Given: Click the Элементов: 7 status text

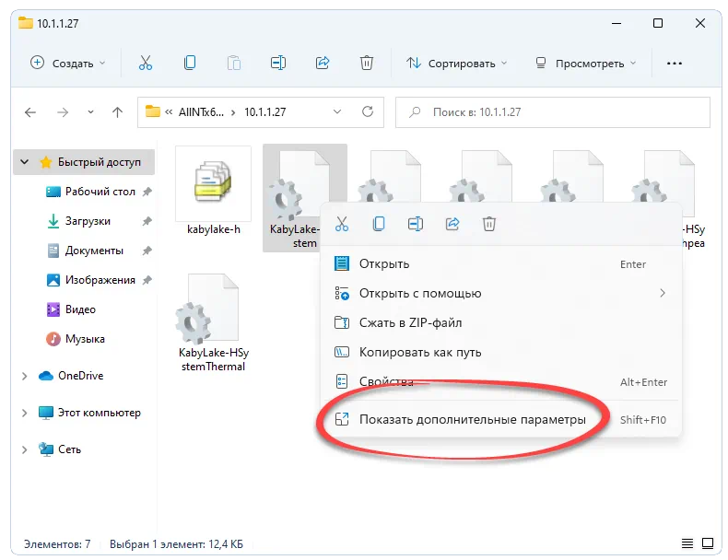Looking at the screenshot, I should click(x=57, y=543).
